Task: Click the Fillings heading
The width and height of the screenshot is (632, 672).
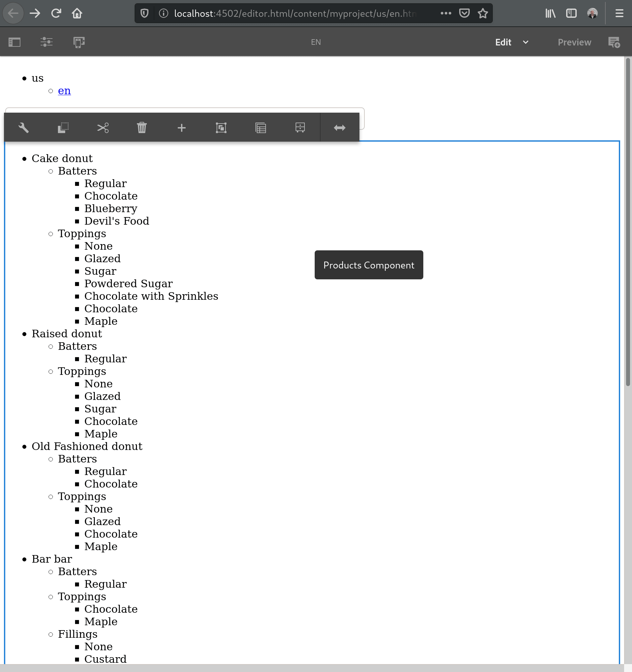Action: click(78, 634)
